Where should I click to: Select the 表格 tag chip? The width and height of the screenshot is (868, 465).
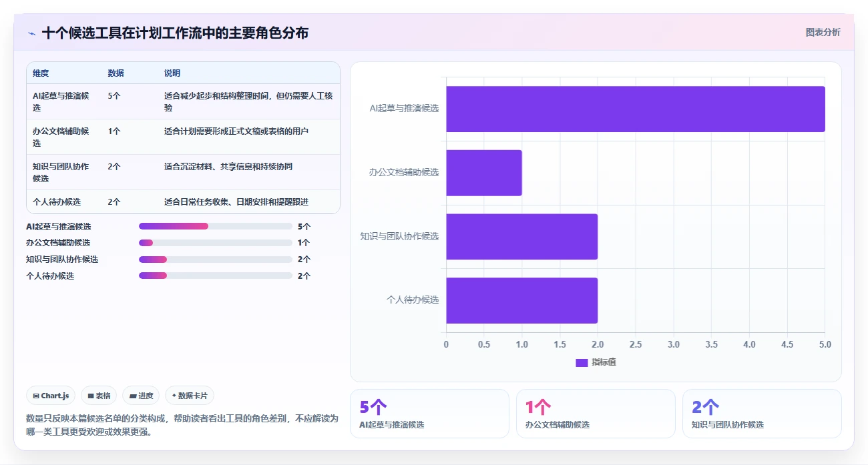click(x=99, y=396)
